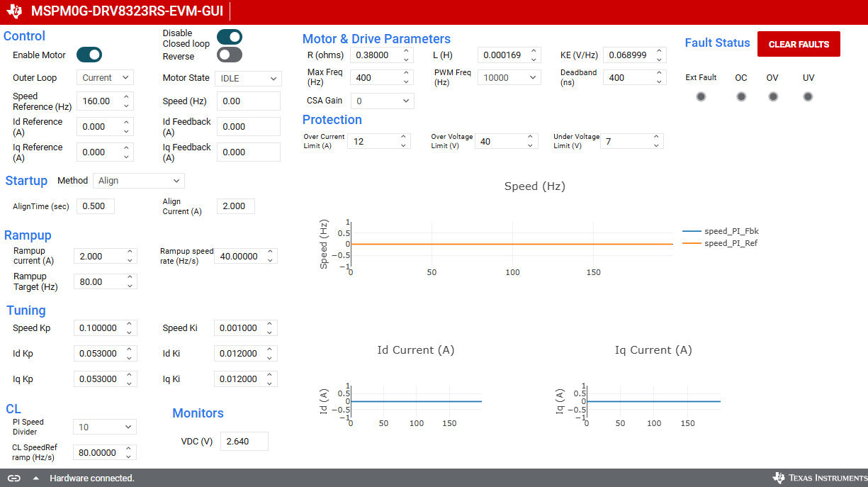This screenshot has width=868, height=487.
Task: Click the Id Kp stepper arrows
Action: (x=130, y=353)
